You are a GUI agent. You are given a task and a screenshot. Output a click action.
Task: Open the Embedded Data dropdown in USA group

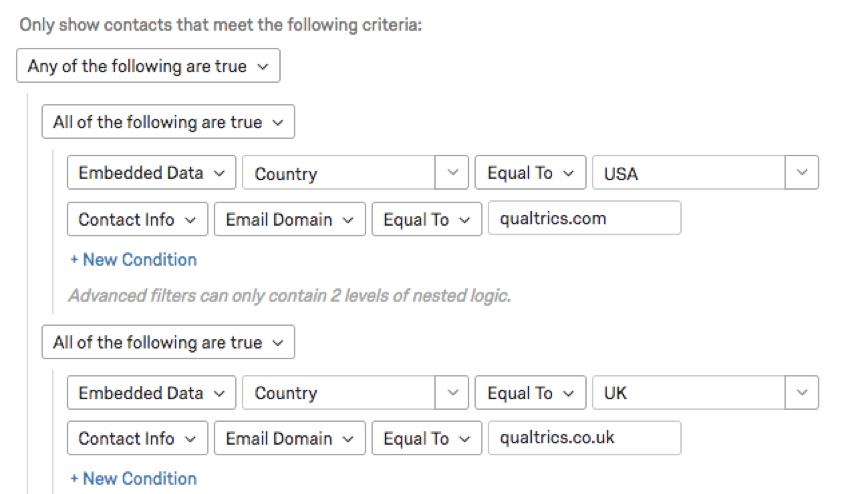pos(152,173)
